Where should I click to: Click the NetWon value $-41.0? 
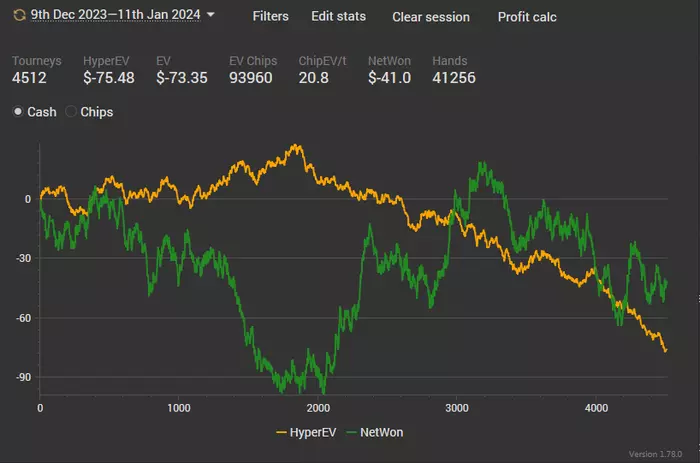[x=389, y=78]
